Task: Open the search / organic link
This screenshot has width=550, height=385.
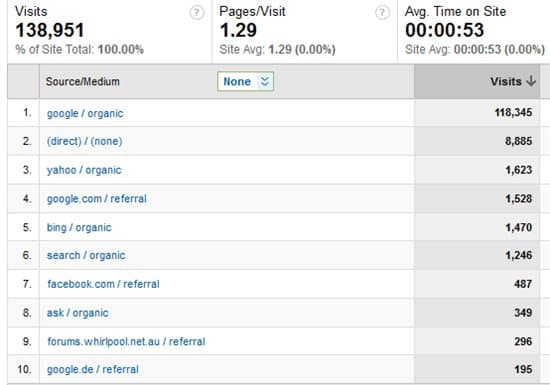Action: [x=86, y=255]
